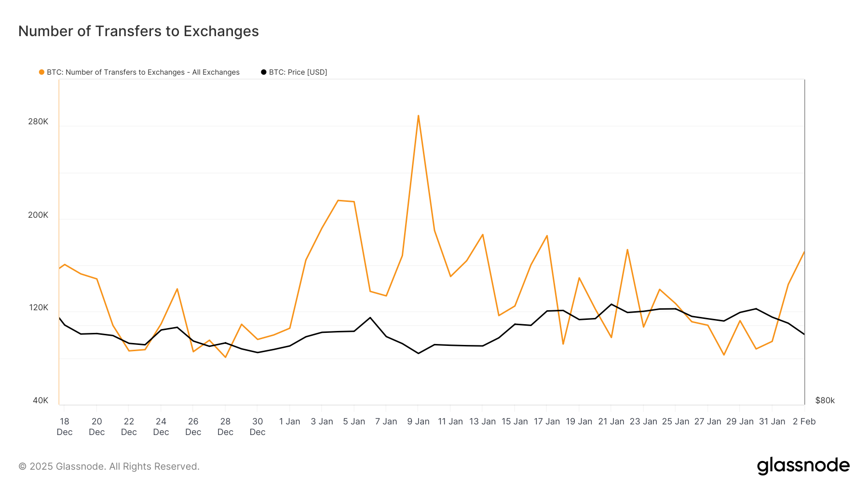Click the '$80k' price axis label
Viewport: 868px width, 488px height.
point(825,400)
